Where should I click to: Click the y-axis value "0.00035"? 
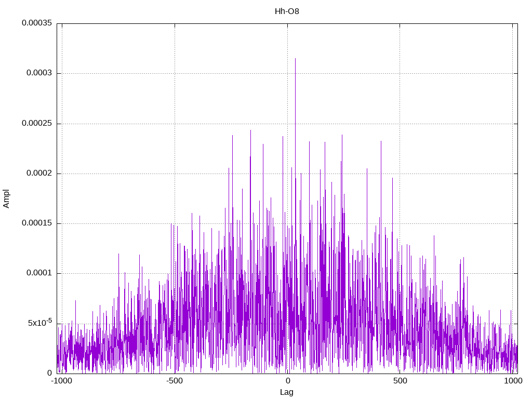click(37, 23)
